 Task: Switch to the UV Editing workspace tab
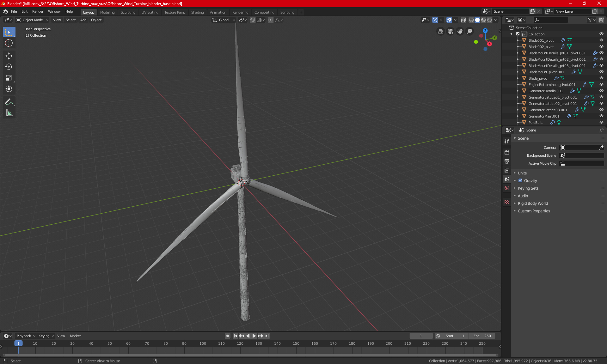[150, 12]
